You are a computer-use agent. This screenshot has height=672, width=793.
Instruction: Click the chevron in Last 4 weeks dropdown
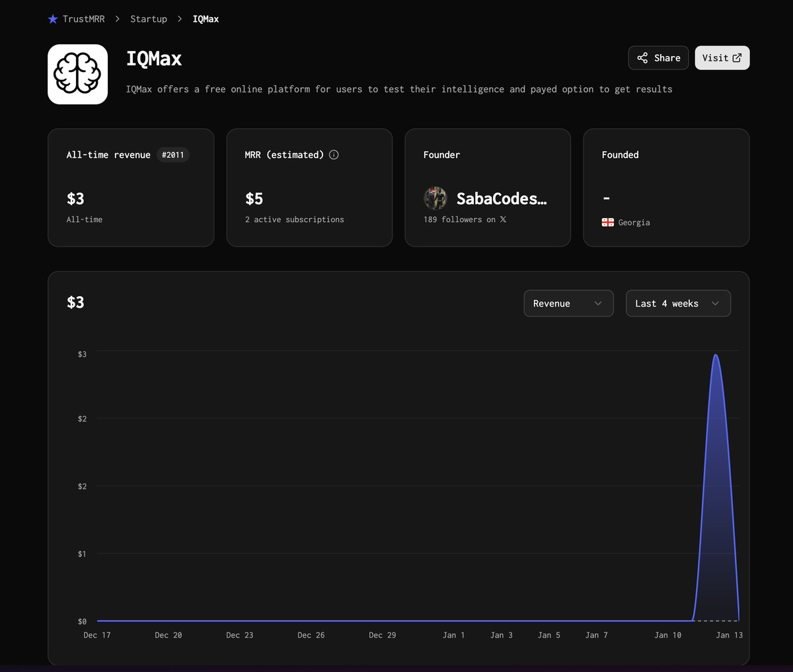(715, 303)
